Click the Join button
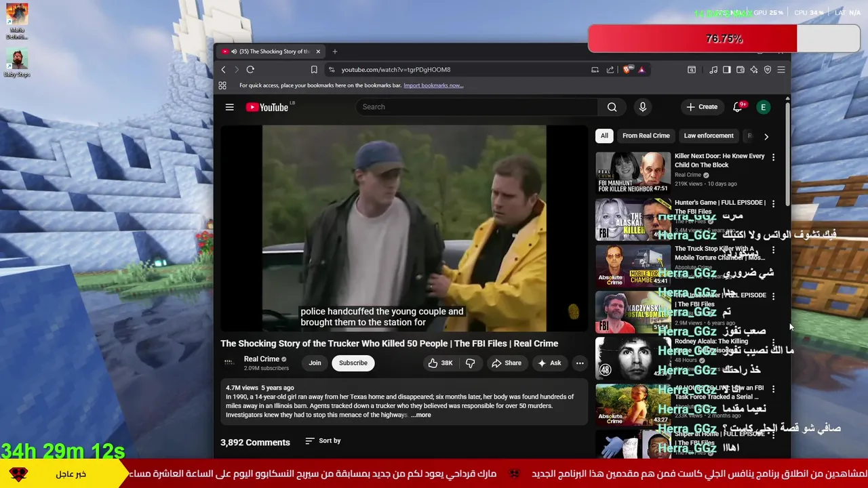 click(315, 363)
